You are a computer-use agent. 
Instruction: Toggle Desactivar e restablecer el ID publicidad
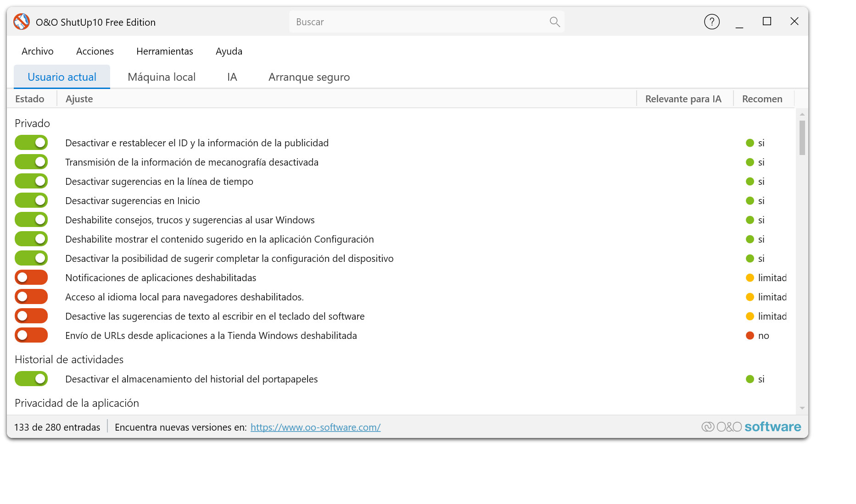click(x=31, y=143)
